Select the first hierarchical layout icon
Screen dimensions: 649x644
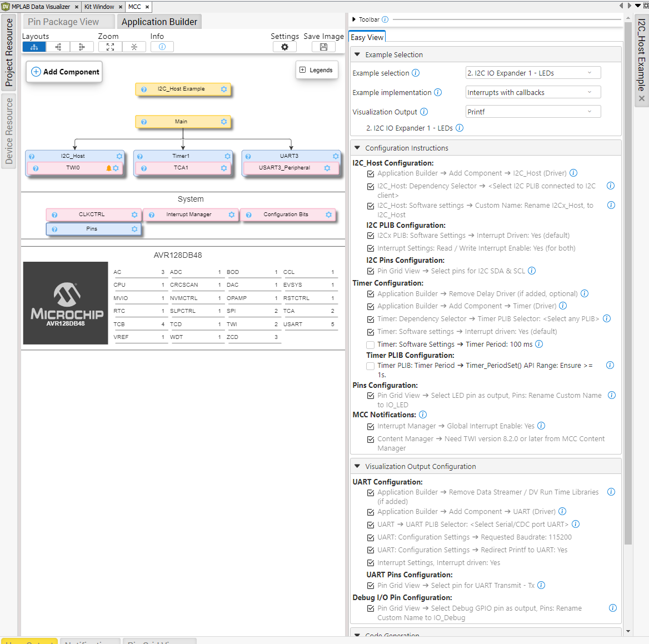pyautogui.click(x=34, y=47)
